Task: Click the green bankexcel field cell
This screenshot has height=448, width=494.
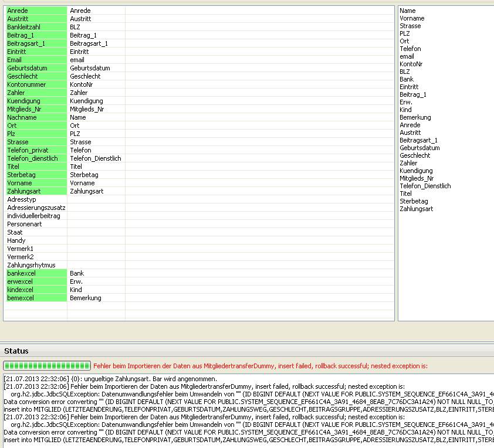Action: (x=35, y=273)
